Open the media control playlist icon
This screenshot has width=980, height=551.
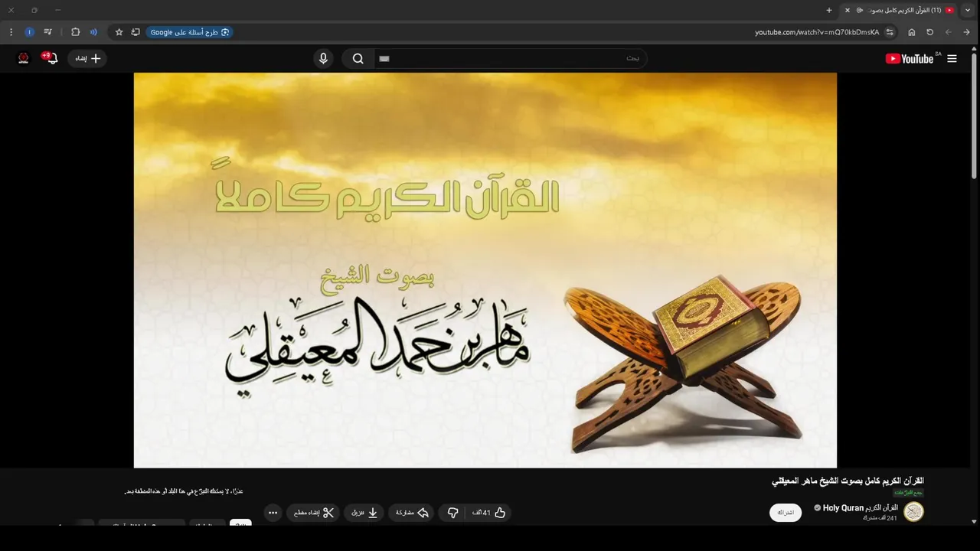[48, 32]
